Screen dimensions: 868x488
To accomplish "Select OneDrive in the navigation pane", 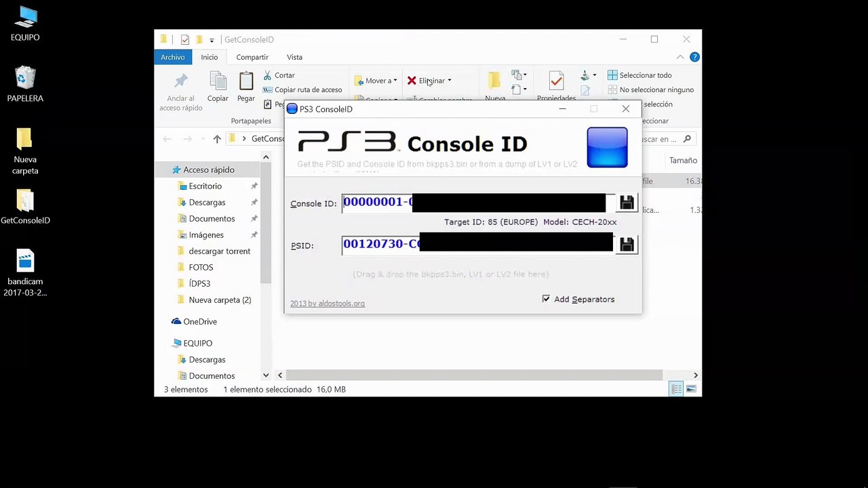I will click(x=194, y=321).
